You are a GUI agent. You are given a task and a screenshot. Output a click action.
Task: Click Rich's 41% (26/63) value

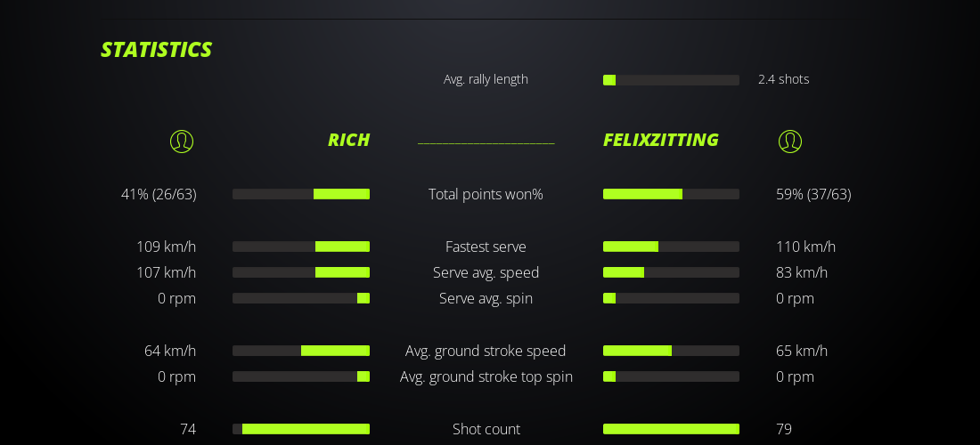click(159, 194)
